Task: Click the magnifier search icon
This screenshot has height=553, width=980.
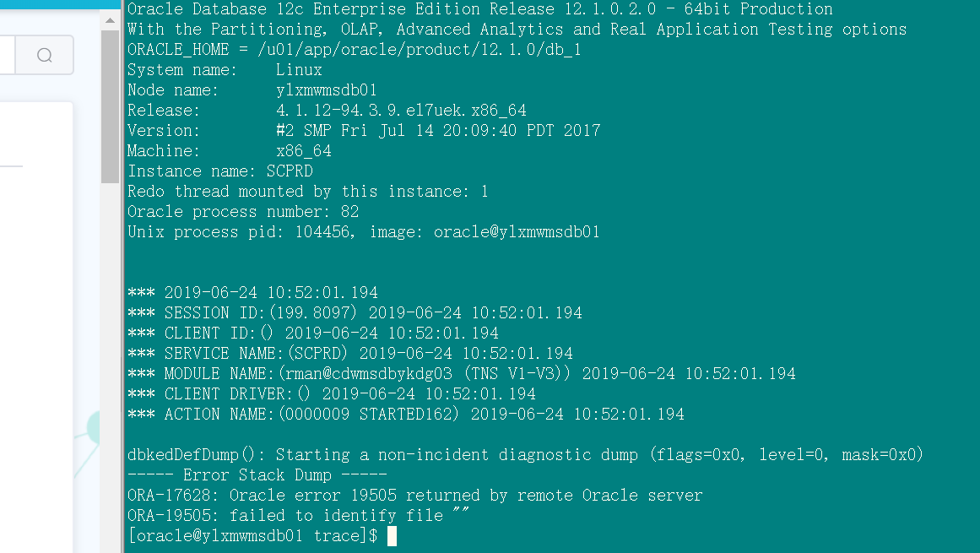Action: (45, 56)
